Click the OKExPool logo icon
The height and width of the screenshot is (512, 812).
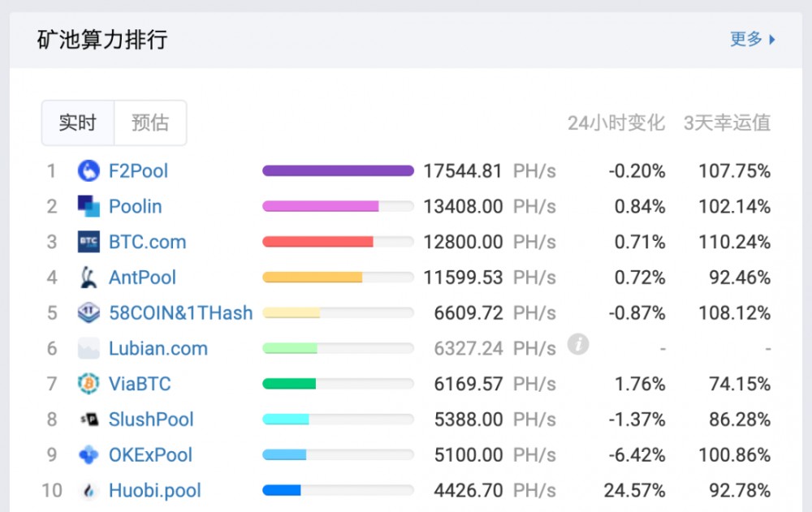[x=89, y=455]
